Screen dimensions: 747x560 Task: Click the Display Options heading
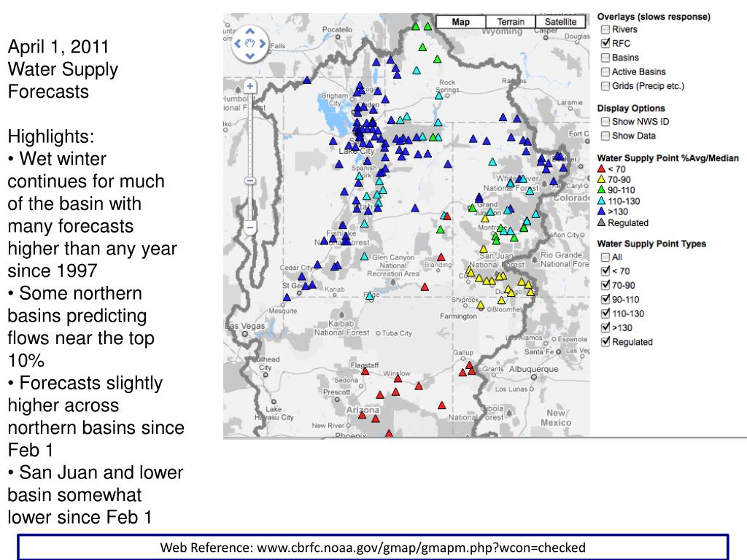click(631, 108)
